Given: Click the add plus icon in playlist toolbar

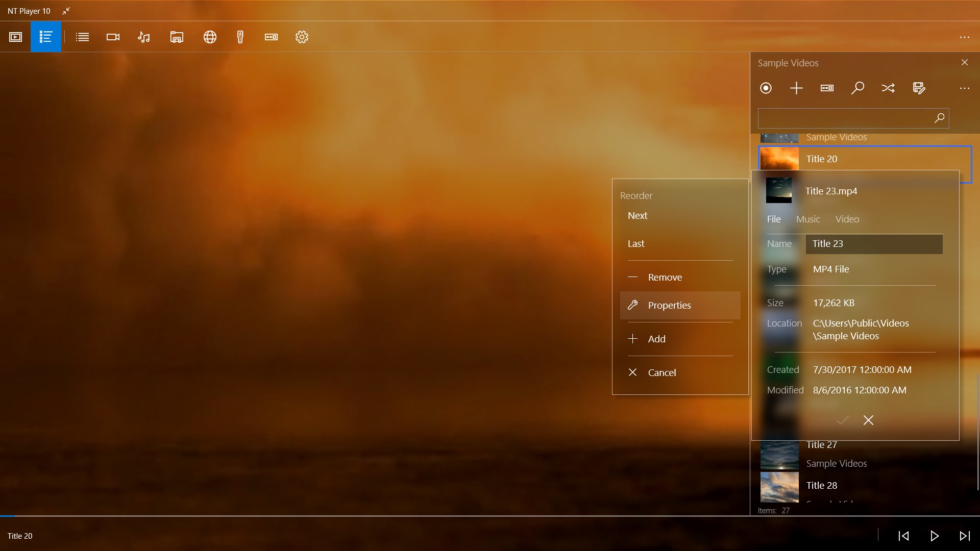Looking at the screenshot, I should (796, 88).
